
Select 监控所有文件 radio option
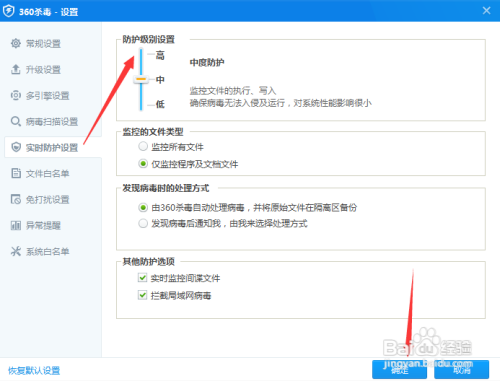pos(143,146)
